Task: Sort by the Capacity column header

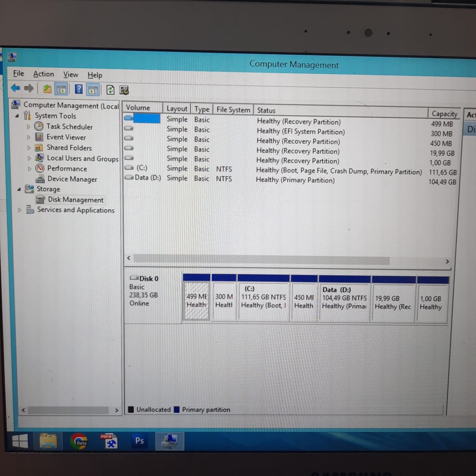Action: point(444,113)
